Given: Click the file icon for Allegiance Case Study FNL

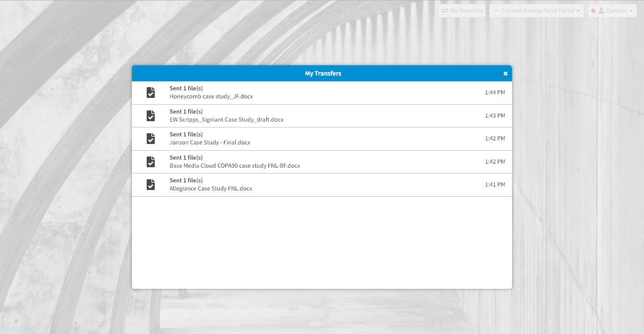Looking at the screenshot, I should pyautogui.click(x=151, y=185).
